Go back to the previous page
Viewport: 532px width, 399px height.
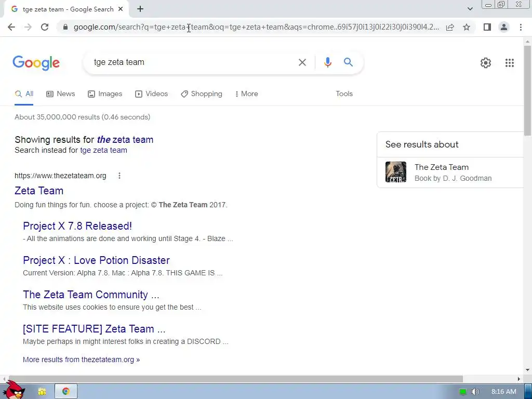pyautogui.click(x=11, y=27)
